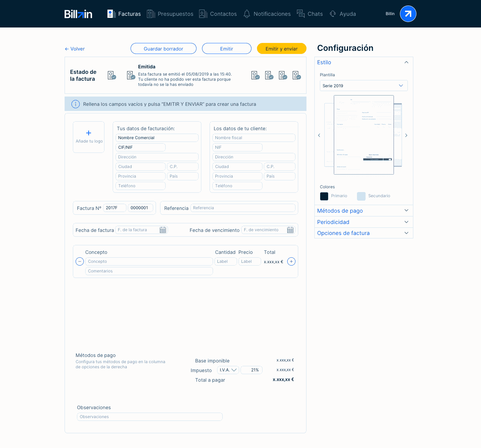Screen dimensions: 481x448
Task: Click the client Nombre fiscal field
Action: pyautogui.click(x=254, y=138)
